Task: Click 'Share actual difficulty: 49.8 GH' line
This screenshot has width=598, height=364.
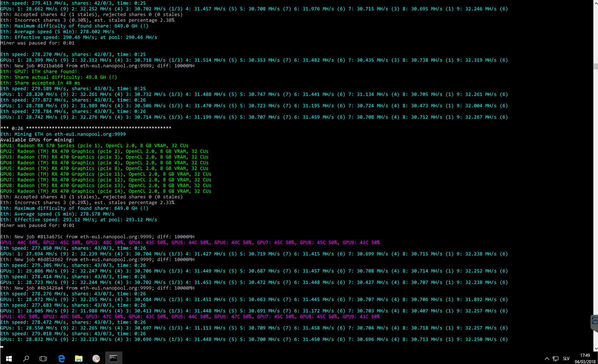Action: point(59,77)
